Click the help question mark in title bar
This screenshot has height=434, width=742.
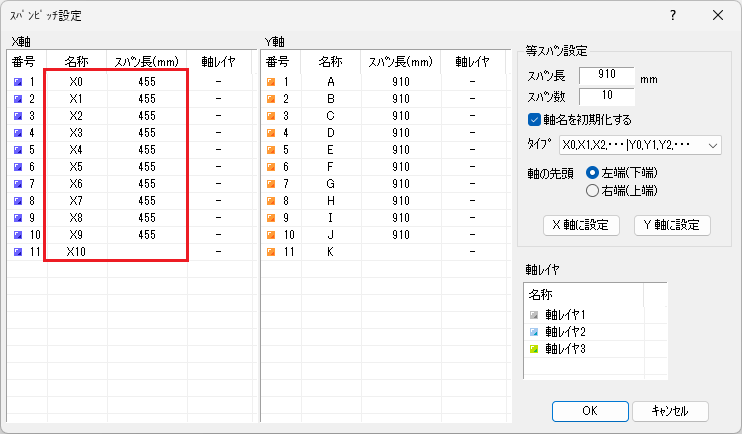[x=672, y=15]
